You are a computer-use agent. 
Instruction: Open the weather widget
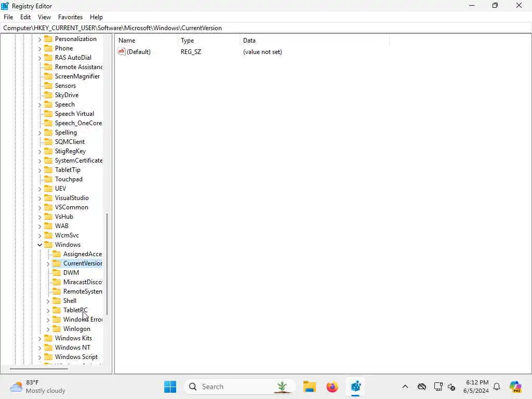click(x=37, y=387)
